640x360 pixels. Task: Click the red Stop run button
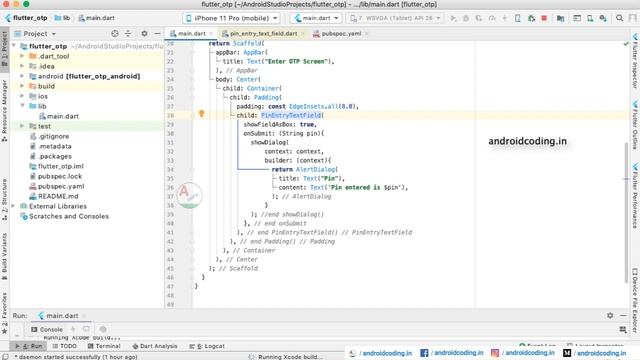coord(544,18)
